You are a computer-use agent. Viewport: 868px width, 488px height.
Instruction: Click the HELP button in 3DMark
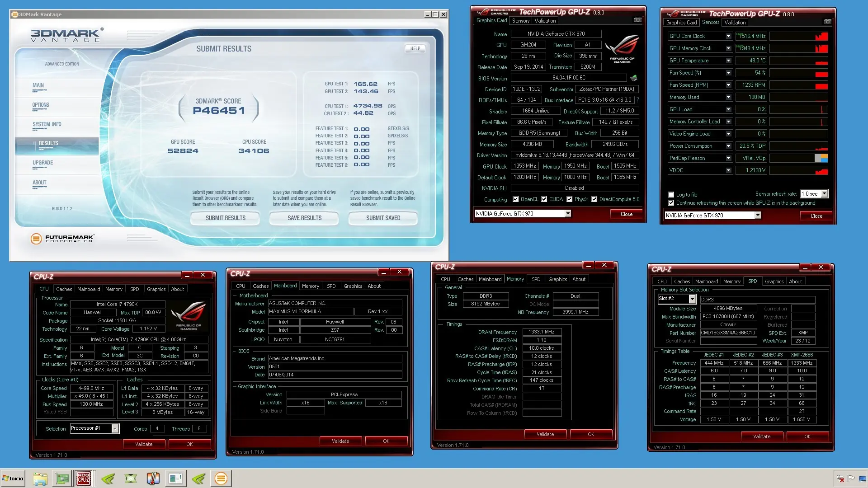(415, 48)
